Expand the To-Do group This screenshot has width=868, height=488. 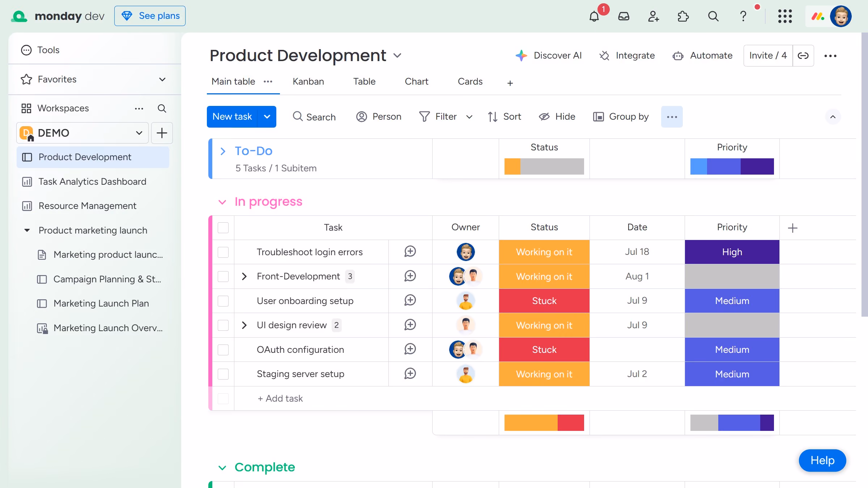tap(223, 151)
